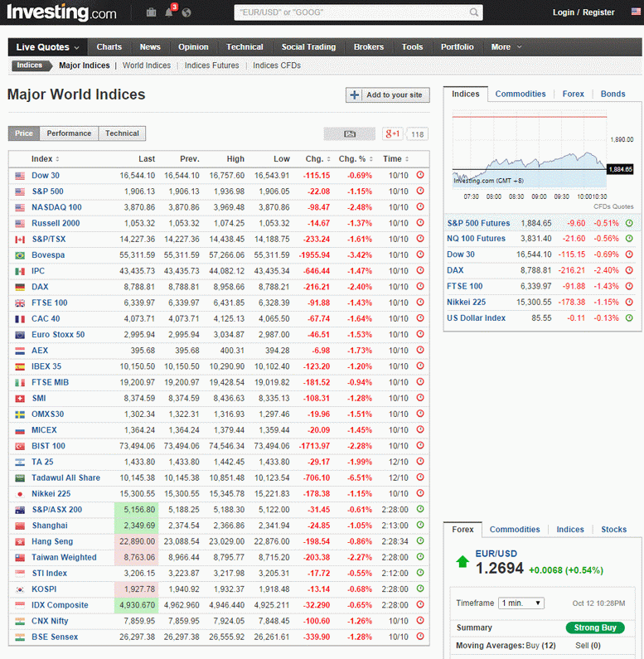
Task: Open the NASDAQ 100 index link
Action: [56, 207]
